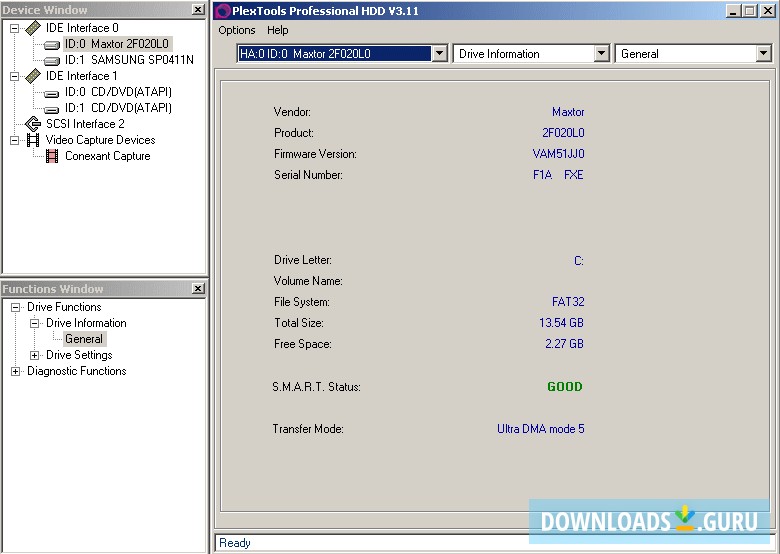
Task: Click the IDE Interface 1 controller icon
Action: tap(33, 76)
